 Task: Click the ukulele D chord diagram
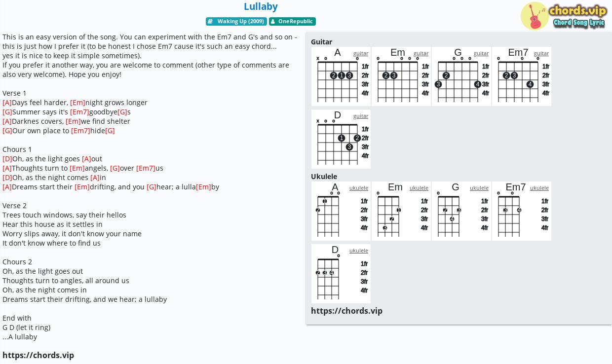pyautogui.click(x=341, y=274)
